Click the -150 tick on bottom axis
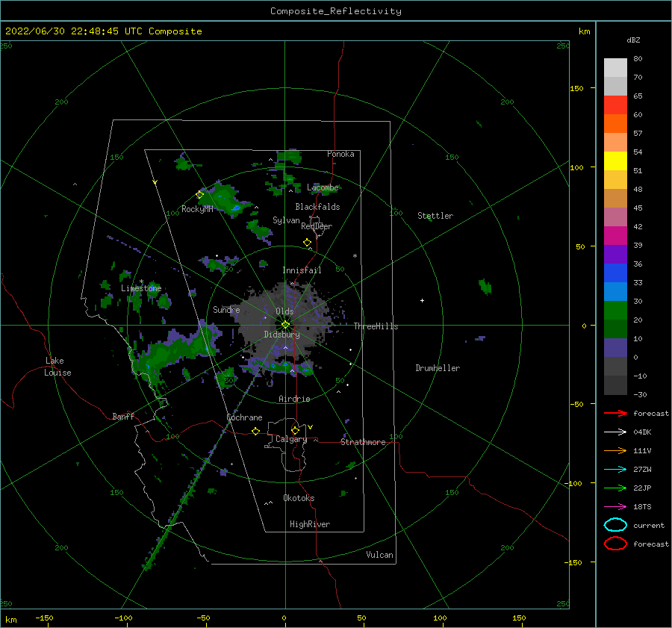 [x=44, y=618]
